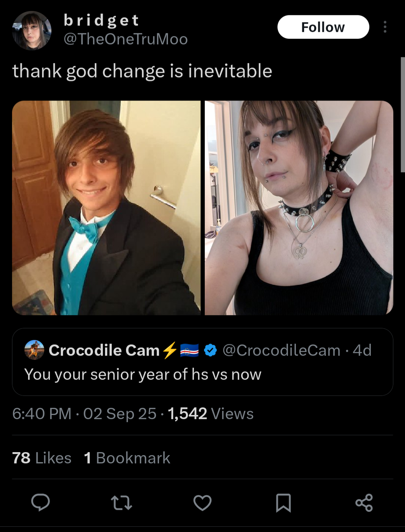
Task: Tap the reply speech bubble icon
Action: pyautogui.click(x=40, y=502)
